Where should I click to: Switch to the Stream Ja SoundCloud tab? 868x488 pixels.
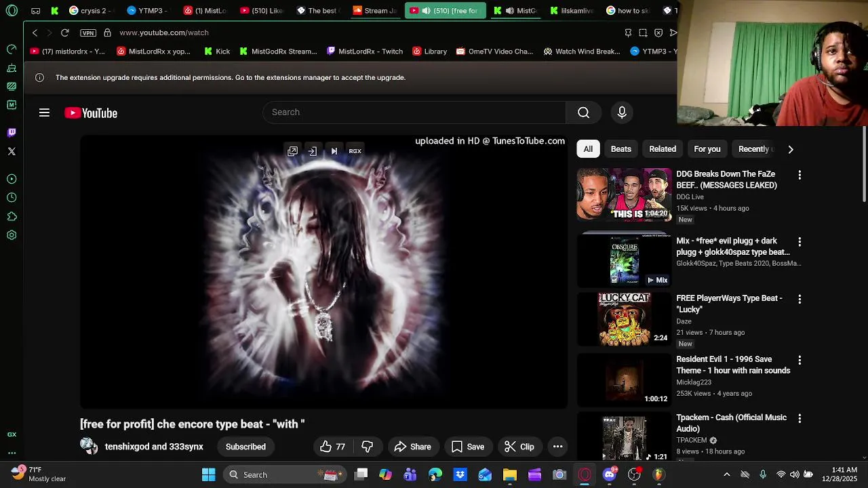coord(376,11)
